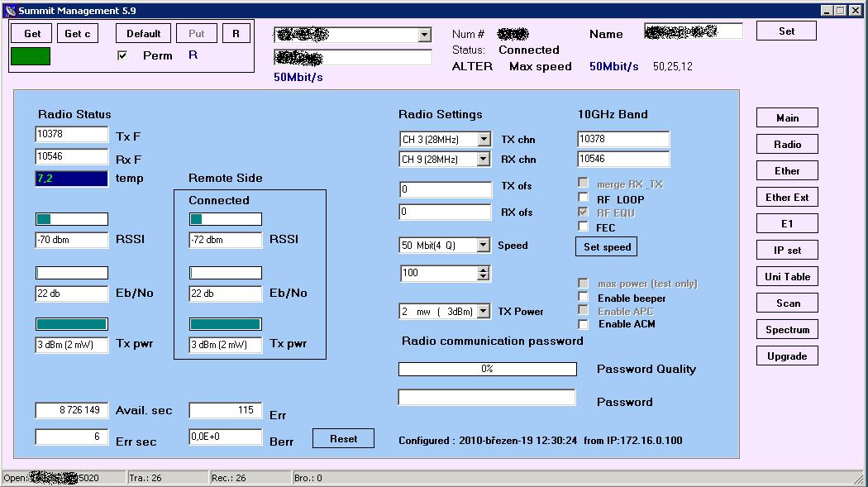Open the Uni Table tab
868x487 pixels.
pyautogui.click(x=787, y=277)
